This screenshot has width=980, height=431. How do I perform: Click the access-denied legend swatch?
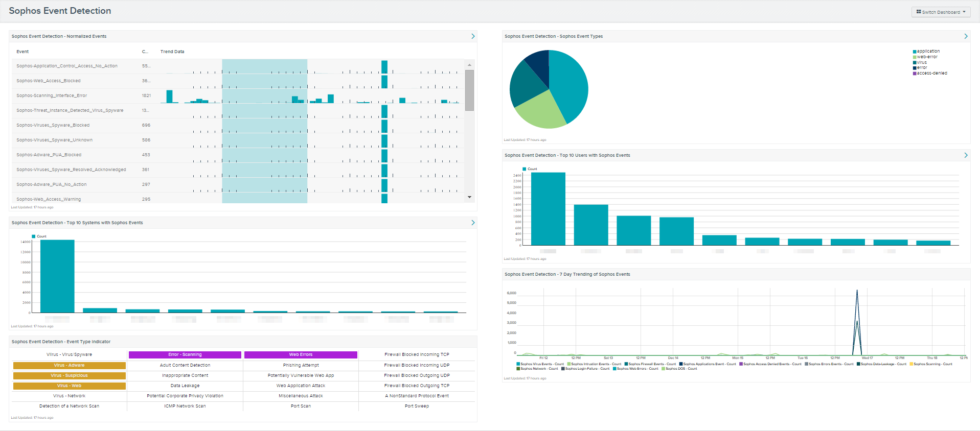pyautogui.click(x=915, y=74)
